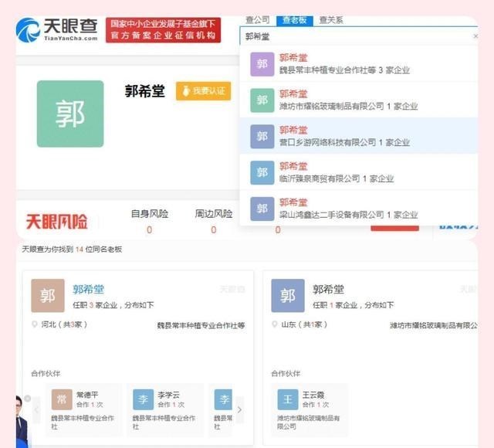494x448 pixels.
Task: Choose suggestion 潍坊市耀铭玻璃制品有限公司
Action: tap(359, 100)
